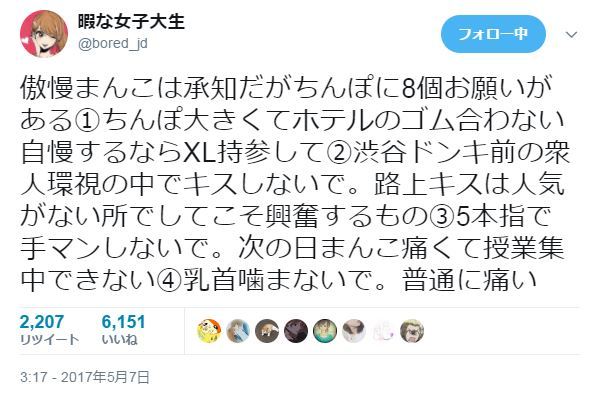The height and width of the screenshot is (401, 610).
Task: Click the リツイート label below 2,207
Action: point(49,340)
